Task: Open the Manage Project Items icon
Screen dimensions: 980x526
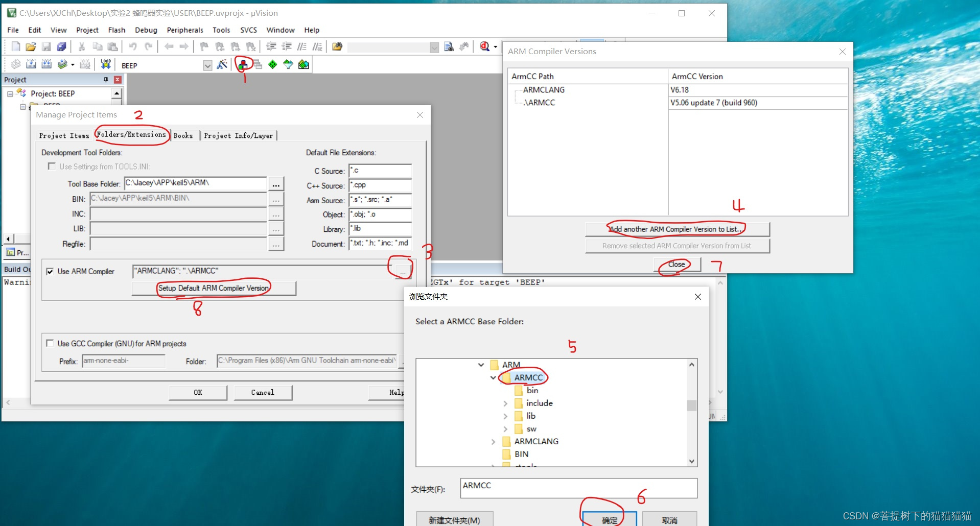Action: 243,64
